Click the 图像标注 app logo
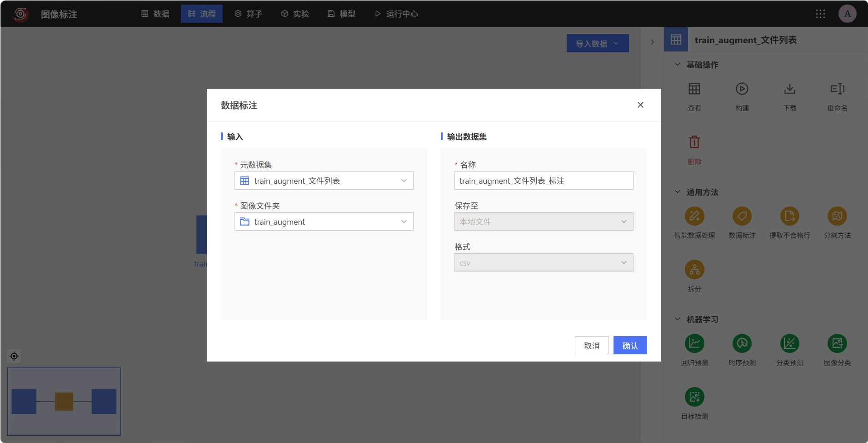 point(20,14)
